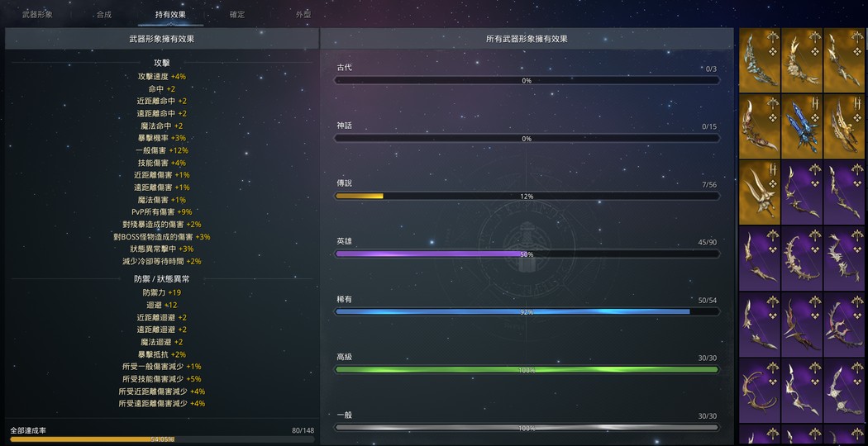Click the 稀有 blue progress bar

[x=527, y=311]
